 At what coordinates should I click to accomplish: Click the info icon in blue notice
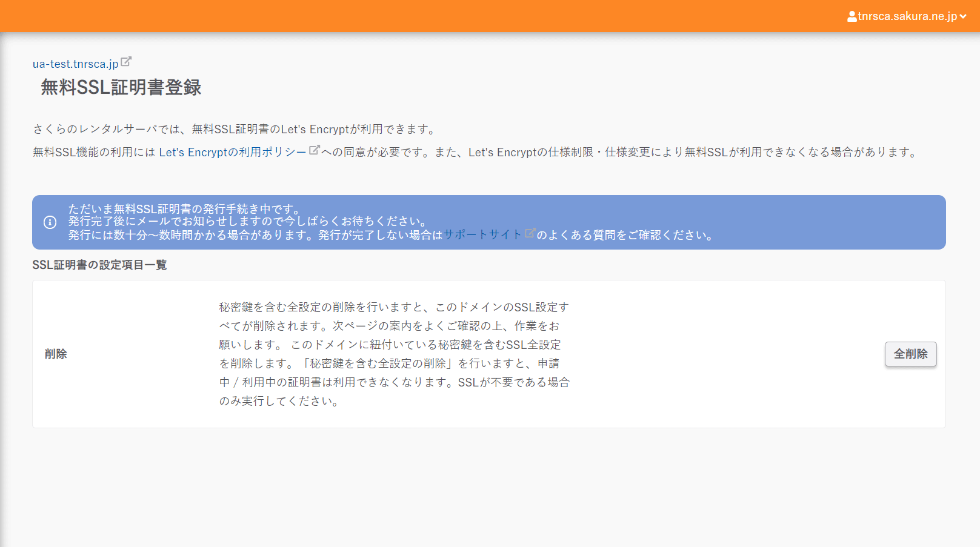coord(50,222)
